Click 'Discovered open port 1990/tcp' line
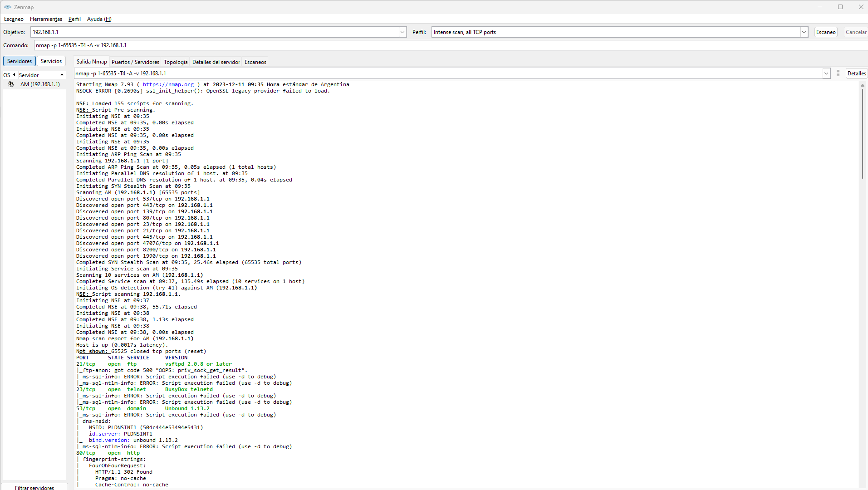The image size is (868, 490). coord(146,256)
